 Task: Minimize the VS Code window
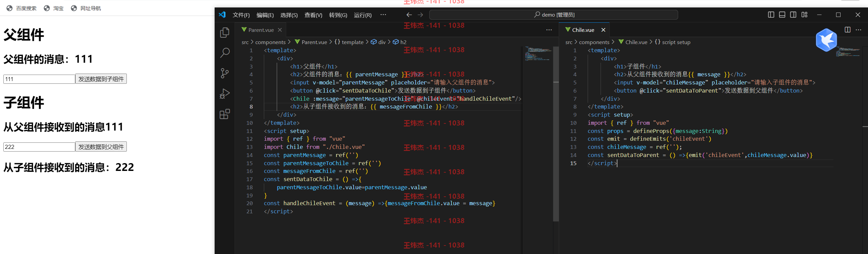pos(819,15)
